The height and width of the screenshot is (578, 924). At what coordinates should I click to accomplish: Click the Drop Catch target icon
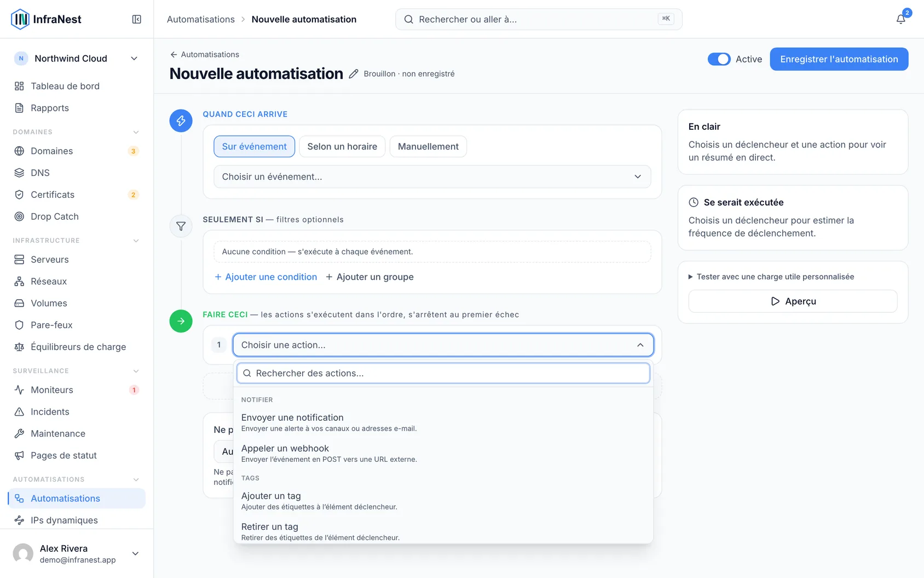coord(19,216)
